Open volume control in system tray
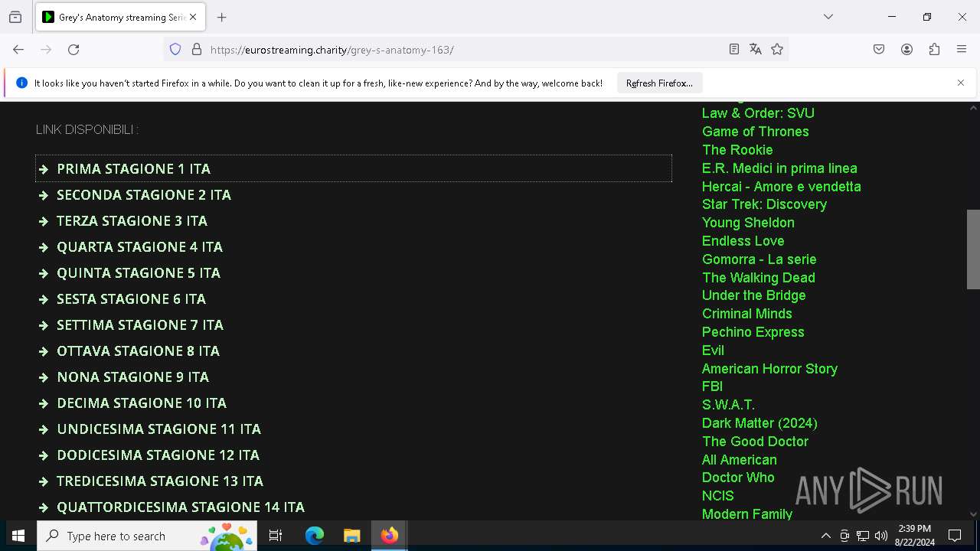 tap(881, 536)
